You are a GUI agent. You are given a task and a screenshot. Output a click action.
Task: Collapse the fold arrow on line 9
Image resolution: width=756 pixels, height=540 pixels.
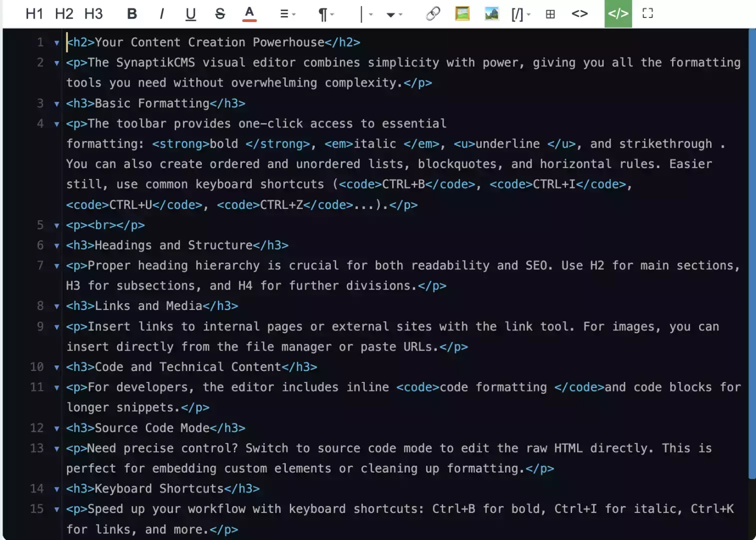click(x=56, y=327)
